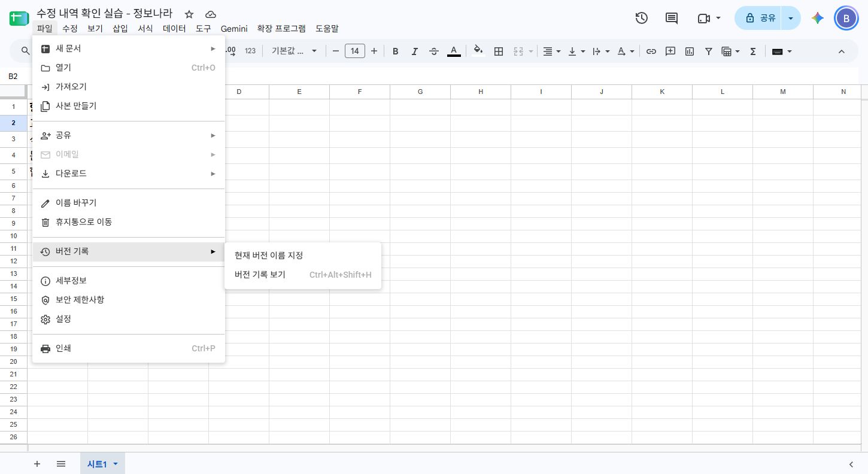
Task: Click the Google account avatar B
Action: coord(846,18)
